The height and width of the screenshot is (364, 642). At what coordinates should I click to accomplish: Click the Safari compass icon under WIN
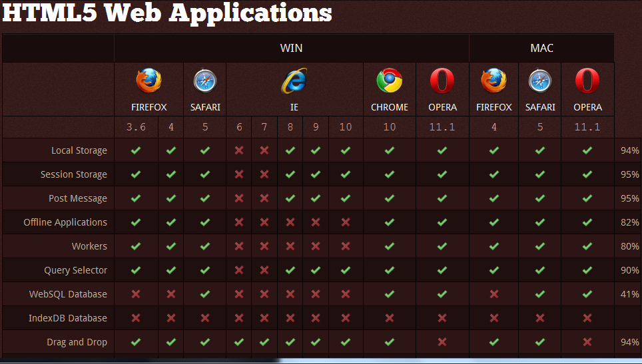[x=204, y=81]
